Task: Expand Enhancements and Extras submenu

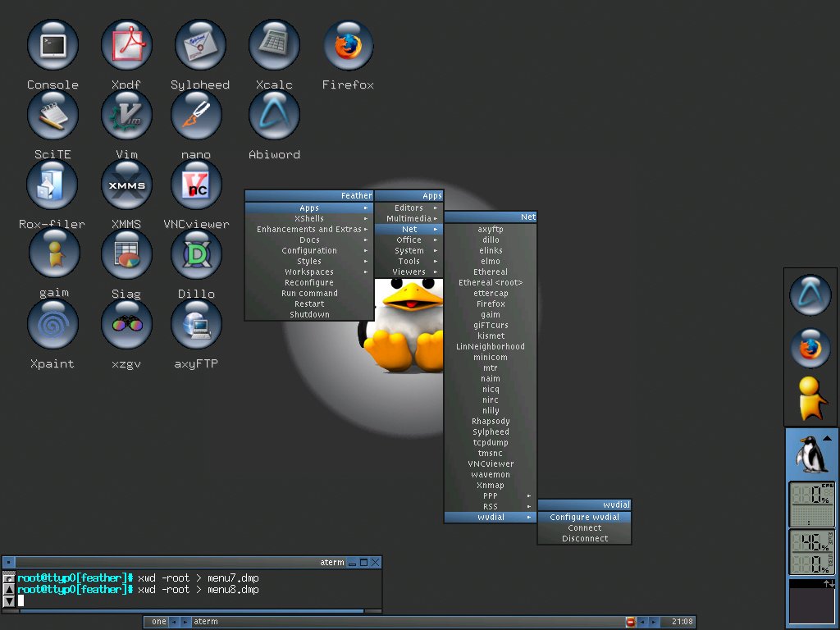Action: [x=309, y=230]
